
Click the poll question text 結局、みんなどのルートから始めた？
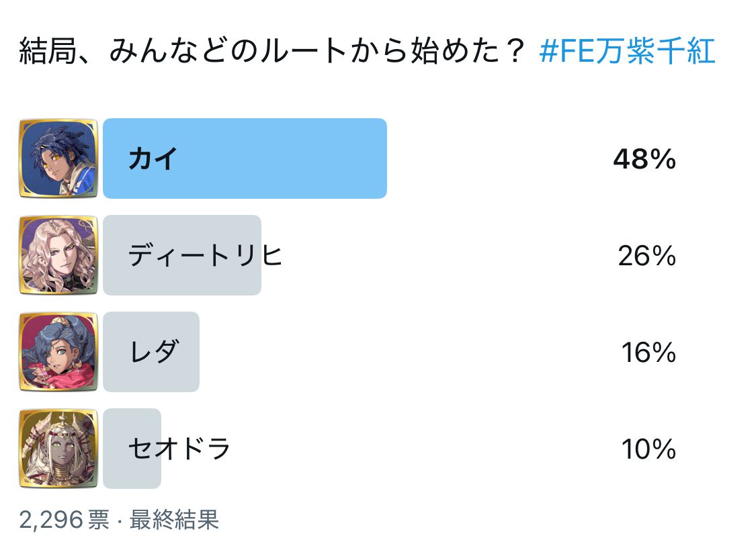pyautogui.click(x=272, y=50)
